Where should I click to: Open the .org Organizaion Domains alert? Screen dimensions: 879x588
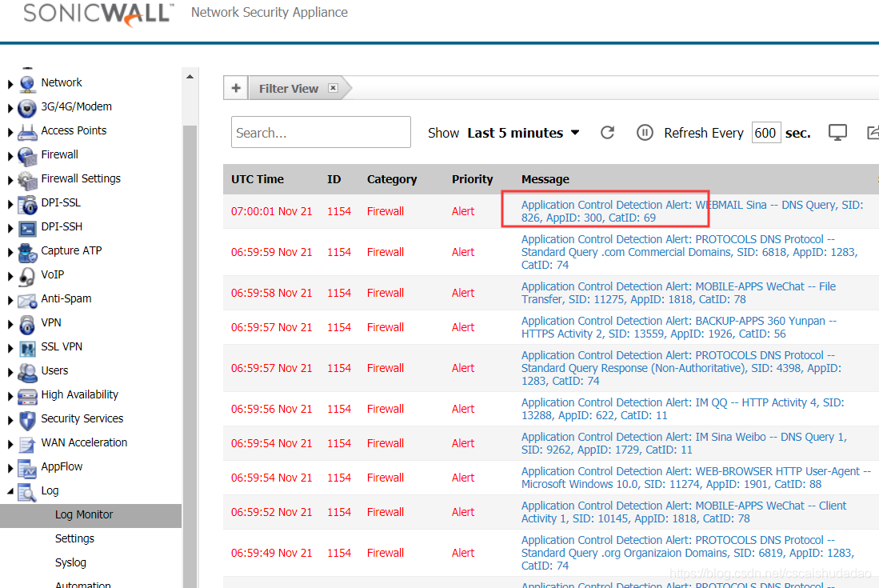688,554
